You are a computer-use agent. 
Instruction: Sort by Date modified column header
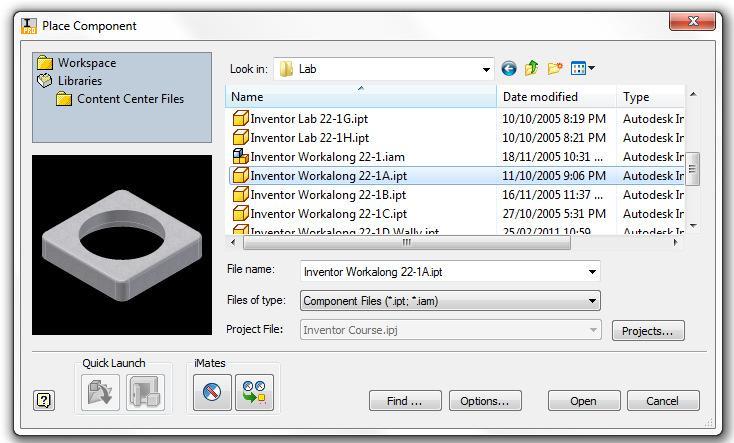point(557,97)
